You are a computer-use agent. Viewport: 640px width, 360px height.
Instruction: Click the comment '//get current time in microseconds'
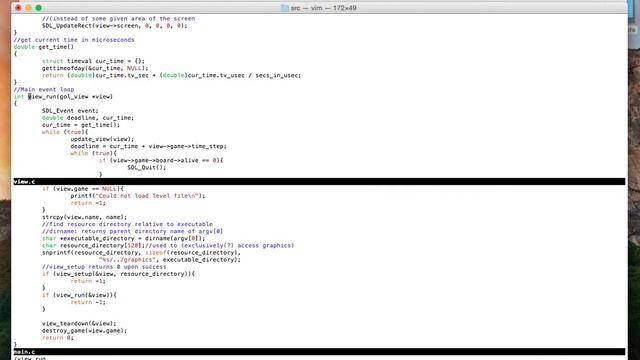tap(74, 40)
